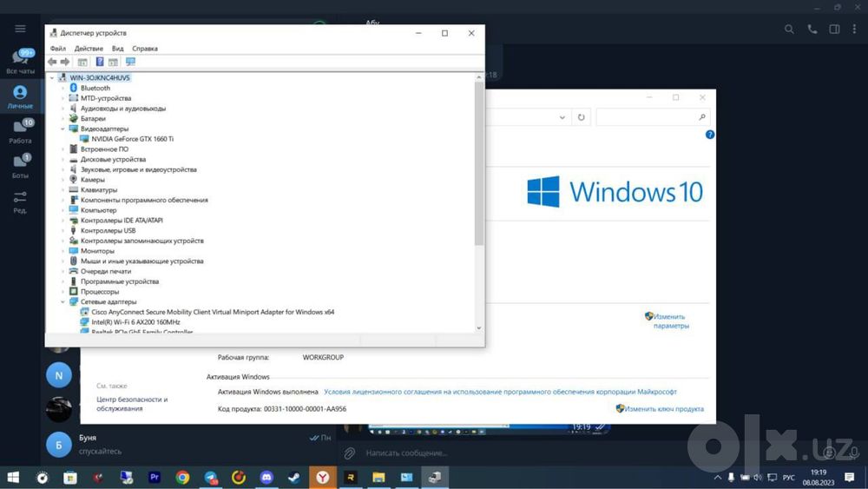868x489 pixels.
Task: Click the scroll-up arrow in Device Manager
Action: (x=479, y=77)
